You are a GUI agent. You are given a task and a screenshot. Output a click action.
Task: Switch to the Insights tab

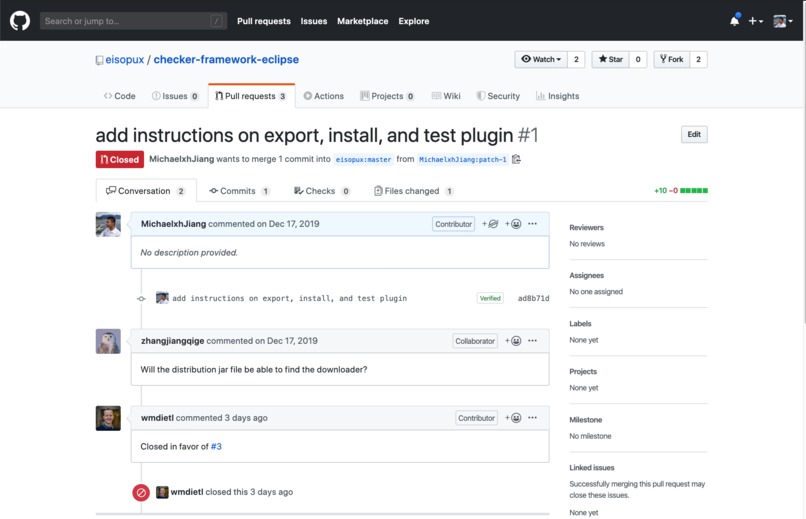(558, 96)
